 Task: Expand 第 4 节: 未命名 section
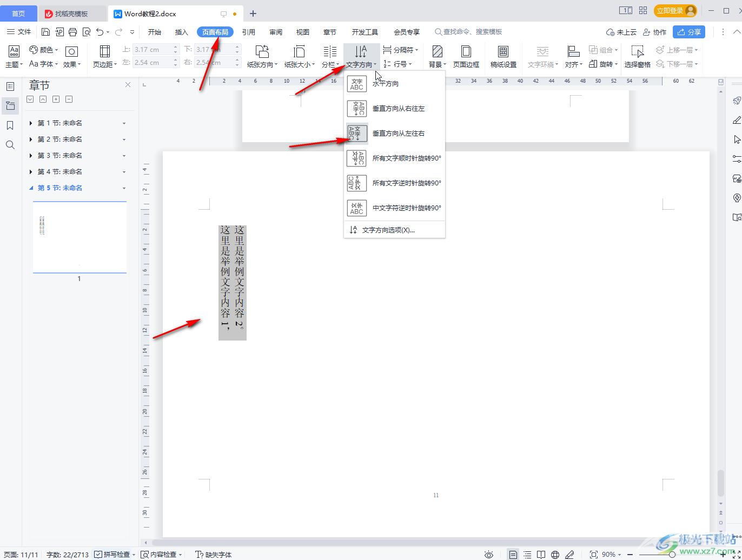[31, 172]
